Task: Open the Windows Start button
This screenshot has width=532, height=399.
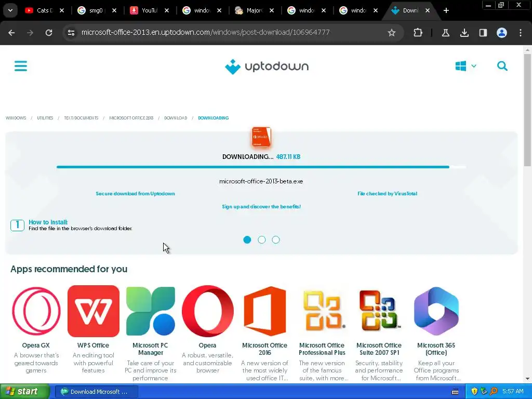Action: pyautogui.click(x=24, y=392)
